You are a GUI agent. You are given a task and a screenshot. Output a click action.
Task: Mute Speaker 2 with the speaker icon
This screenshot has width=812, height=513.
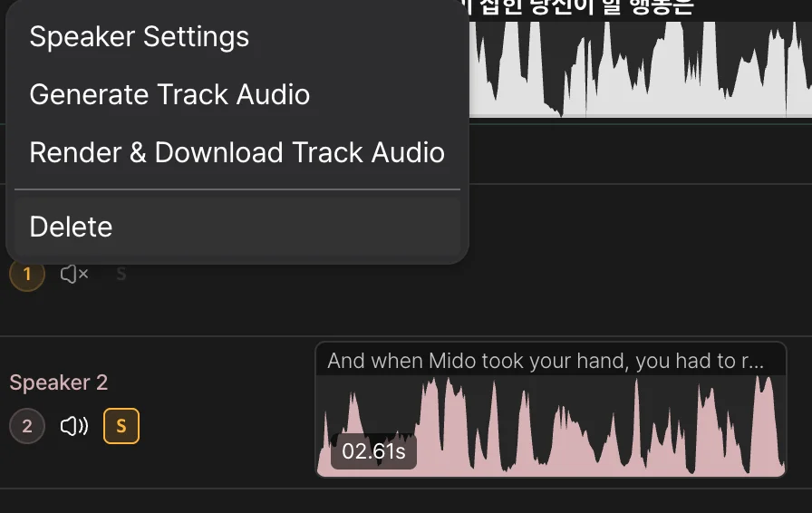pos(74,426)
